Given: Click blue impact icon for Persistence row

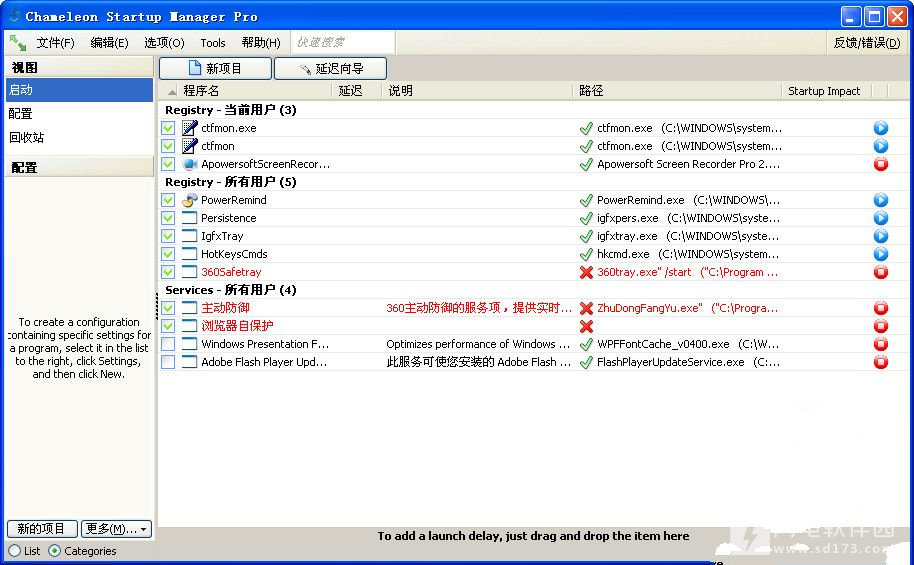Looking at the screenshot, I should coord(880,218).
